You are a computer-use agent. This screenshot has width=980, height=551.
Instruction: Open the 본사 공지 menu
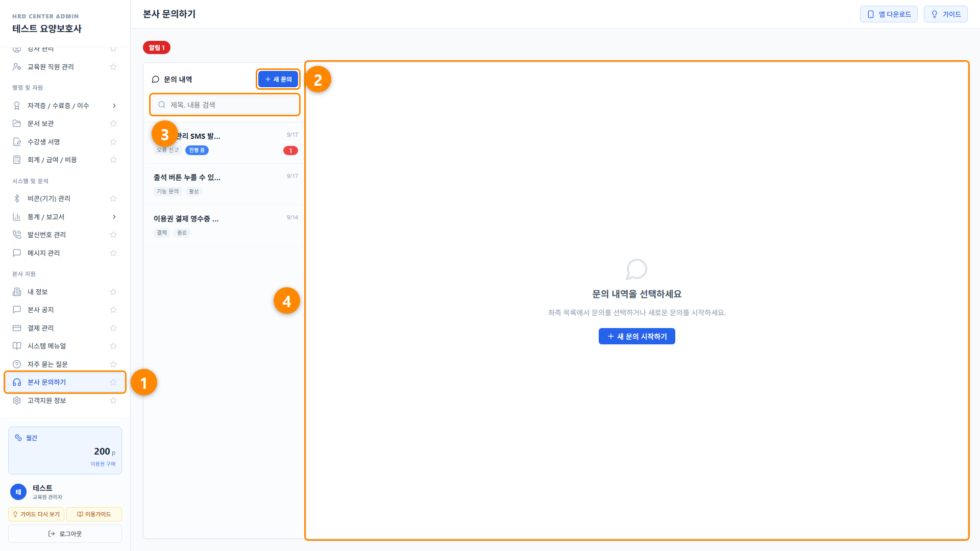(x=65, y=310)
